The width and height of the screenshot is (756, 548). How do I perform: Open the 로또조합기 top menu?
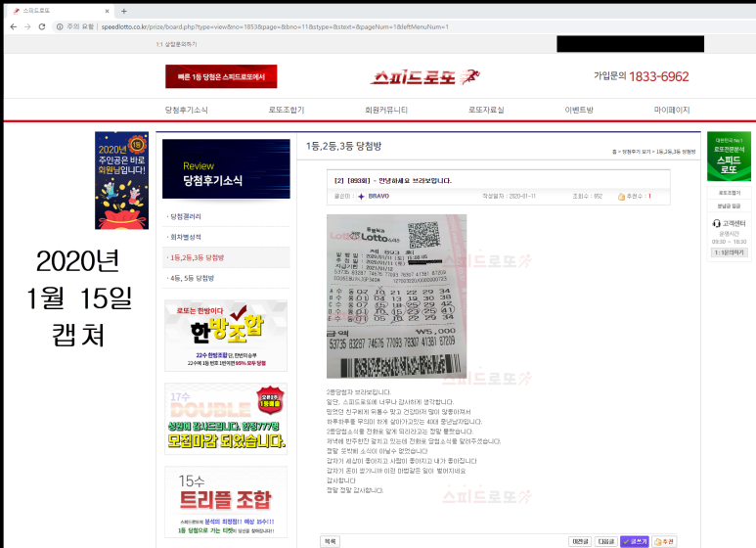(287, 110)
